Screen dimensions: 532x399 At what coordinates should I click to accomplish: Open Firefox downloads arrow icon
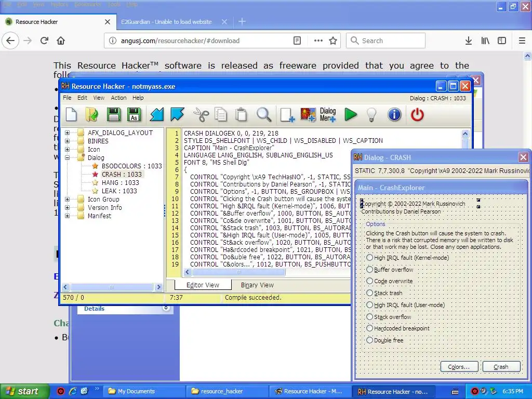(469, 41)
